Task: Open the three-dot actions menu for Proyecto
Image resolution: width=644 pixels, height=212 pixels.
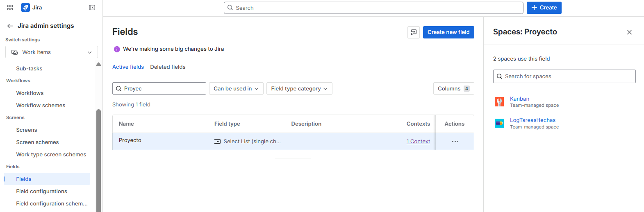Action: click(x=455, y=141)
